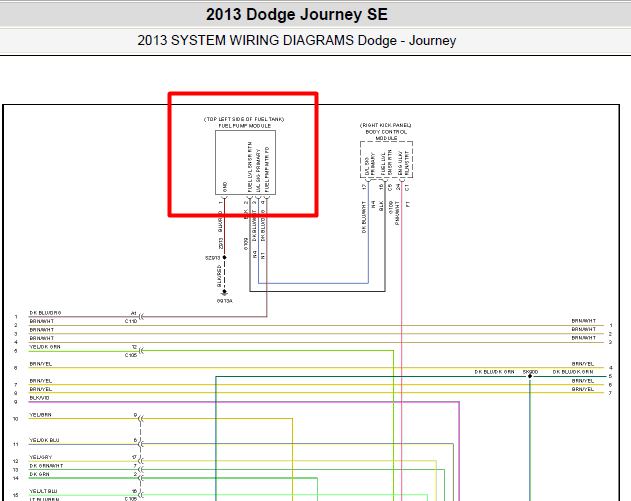Select 'DK BLU/DK GRN' label left of S6200
Screen dimensions: 631x501
494,372
